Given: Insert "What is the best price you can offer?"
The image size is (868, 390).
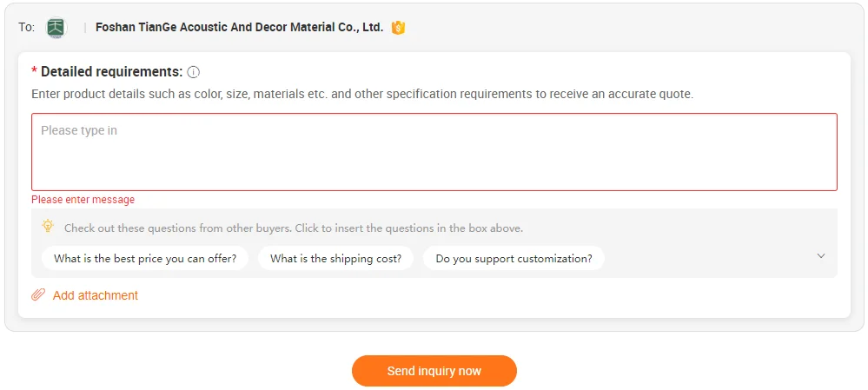Looking at the screenshot, I should [x=145, y=258].
